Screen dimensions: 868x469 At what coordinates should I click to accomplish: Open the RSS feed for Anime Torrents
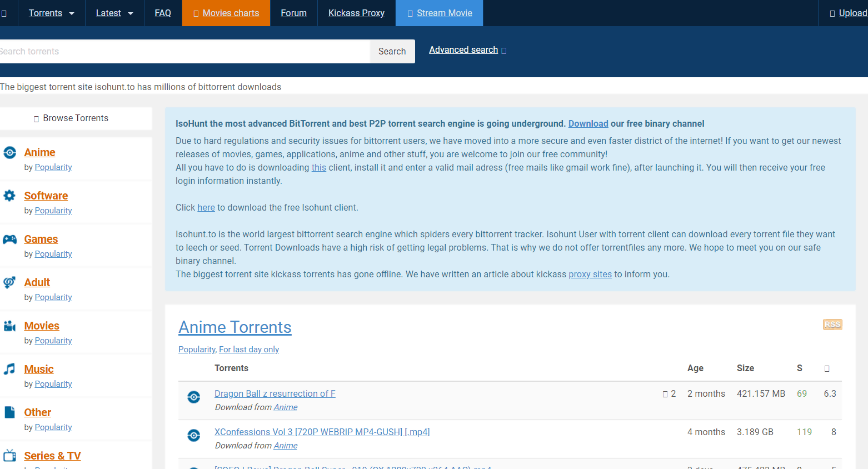coord(832,325)
